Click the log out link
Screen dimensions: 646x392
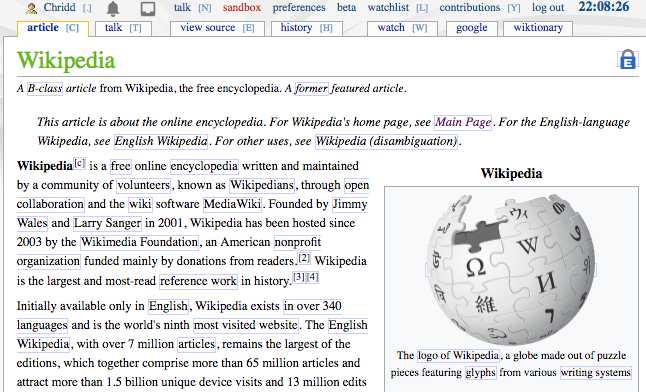click(548, 7)
